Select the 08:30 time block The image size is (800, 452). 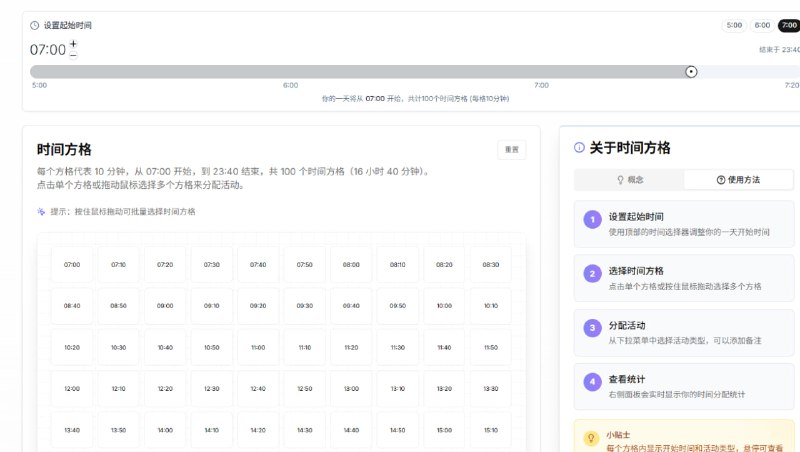pyautogui.click(x=491, y=265)
